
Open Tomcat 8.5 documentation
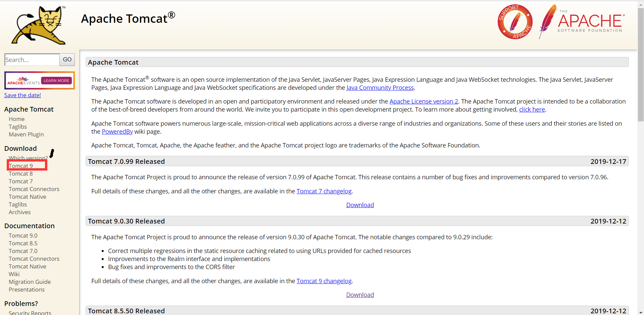point(23,243)
